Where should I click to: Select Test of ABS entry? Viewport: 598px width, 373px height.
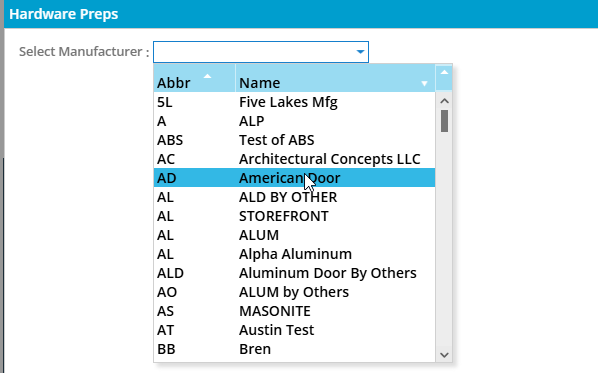coord(294,140)
